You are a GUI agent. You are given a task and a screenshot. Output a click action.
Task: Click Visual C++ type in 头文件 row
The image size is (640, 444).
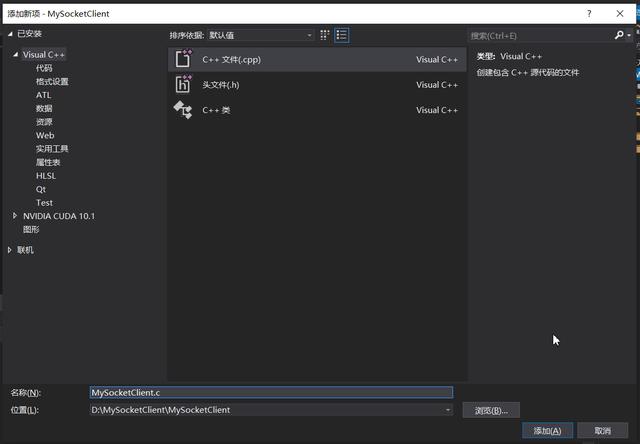[437, 84]
